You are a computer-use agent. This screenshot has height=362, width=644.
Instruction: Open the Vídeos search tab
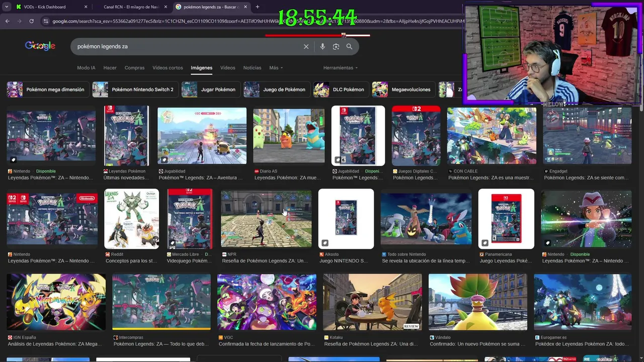(227, 68)
